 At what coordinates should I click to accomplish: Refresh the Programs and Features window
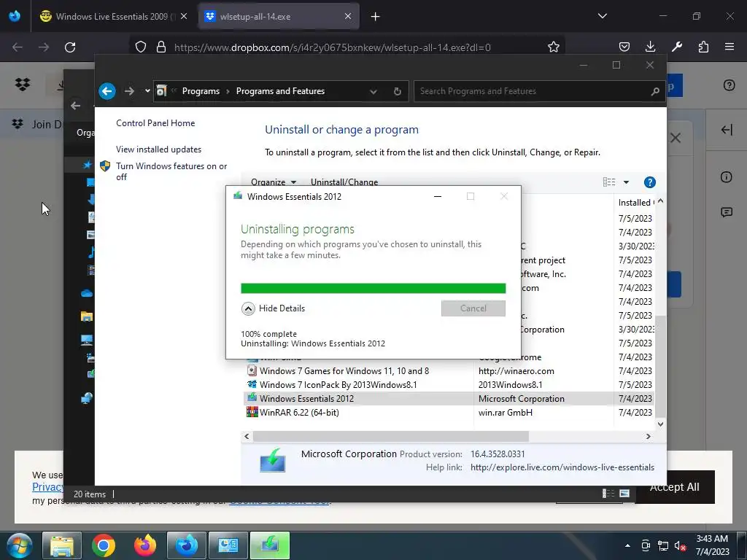click(398, 91)
